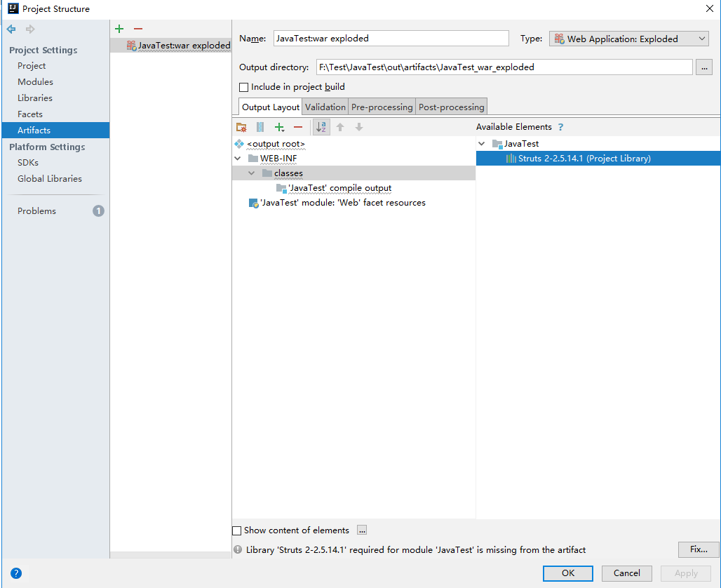Click the Forward navigation arrow
Screen dimensions: 721x588
tap(30, 29)
